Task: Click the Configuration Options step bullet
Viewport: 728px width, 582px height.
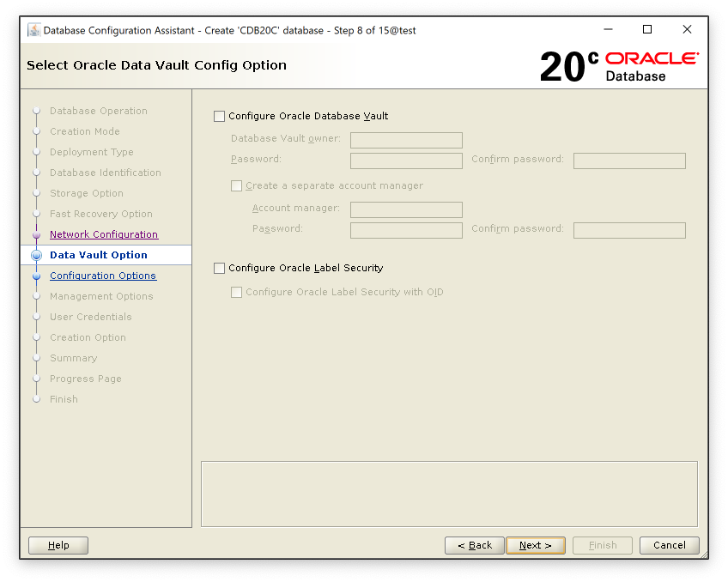Action: (37, 276)
